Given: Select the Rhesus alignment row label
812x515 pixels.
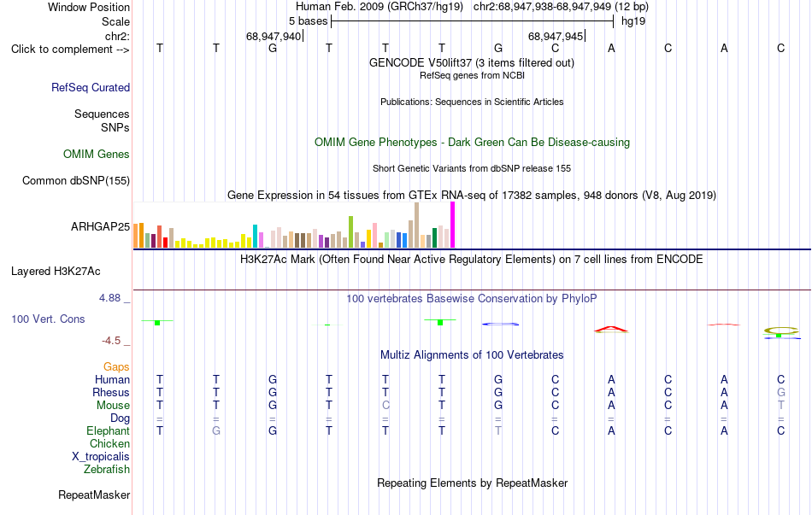Looking at the screenshot, I should click(110, 392).
